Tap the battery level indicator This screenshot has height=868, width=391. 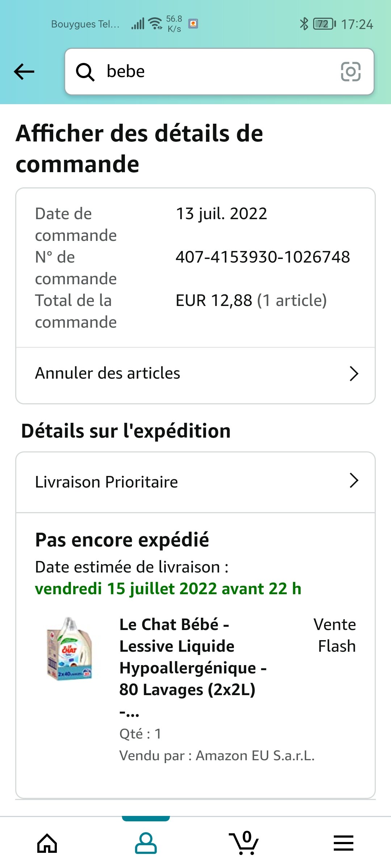pos(324,24)
